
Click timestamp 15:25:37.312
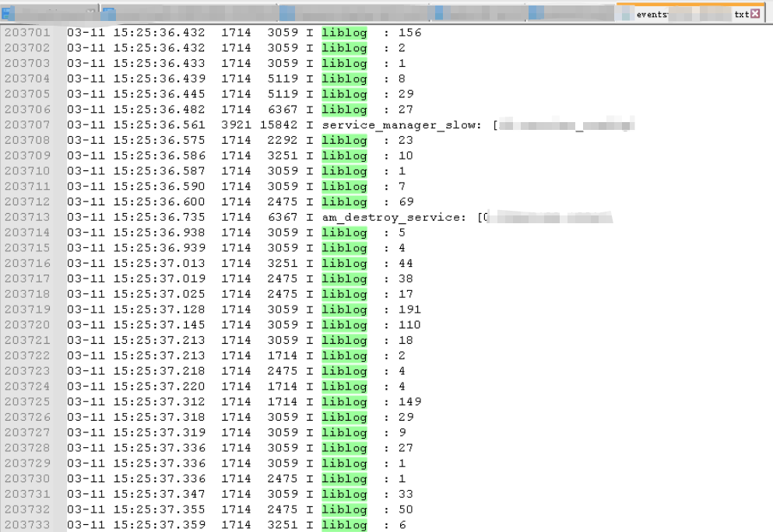pyautogui.click(x=160, y=401)
